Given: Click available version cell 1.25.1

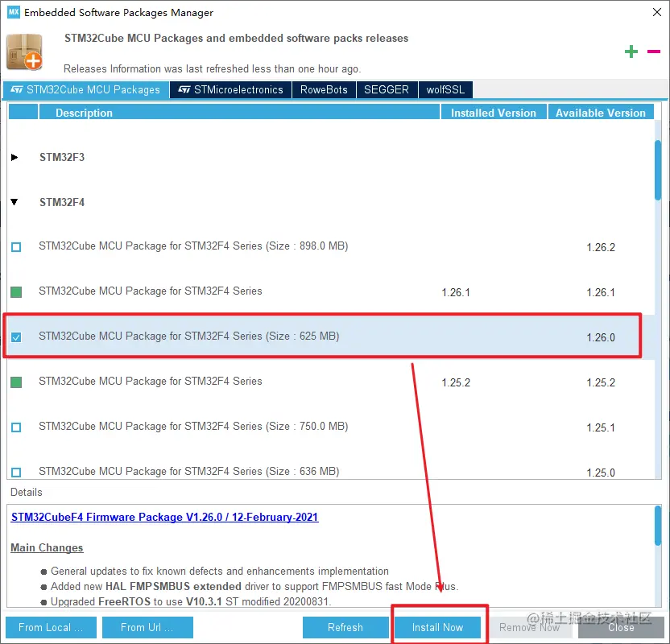Looking at the screenshot, I should point(601,427).
